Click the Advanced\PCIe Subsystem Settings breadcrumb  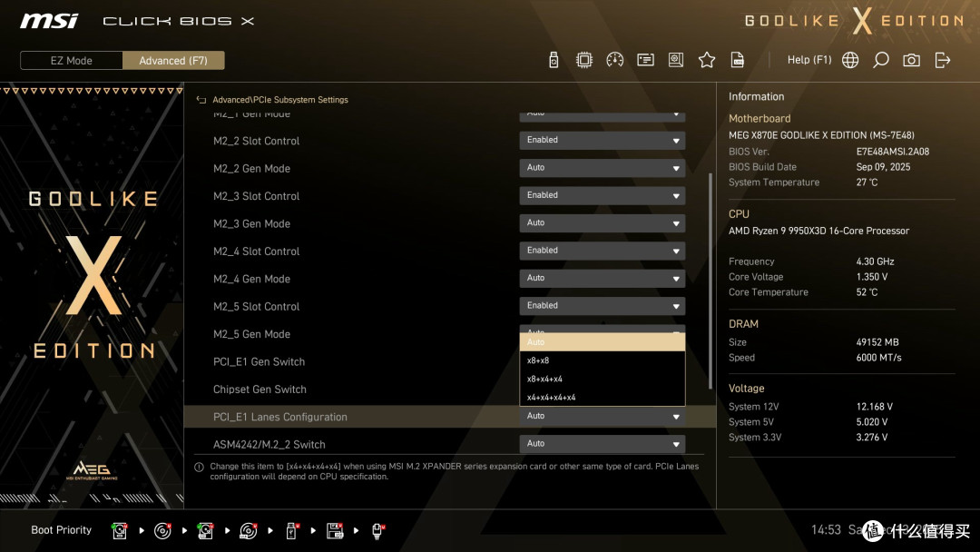[280, 99]
